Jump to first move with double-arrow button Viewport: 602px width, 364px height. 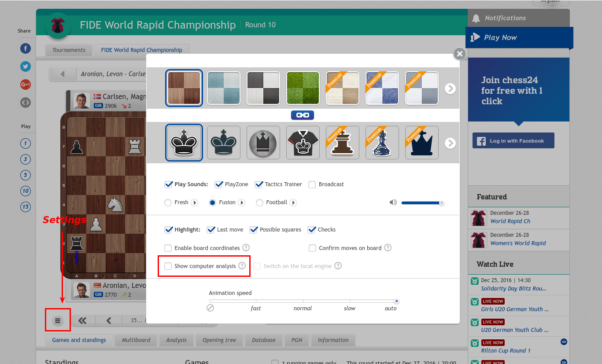point(82,320)
